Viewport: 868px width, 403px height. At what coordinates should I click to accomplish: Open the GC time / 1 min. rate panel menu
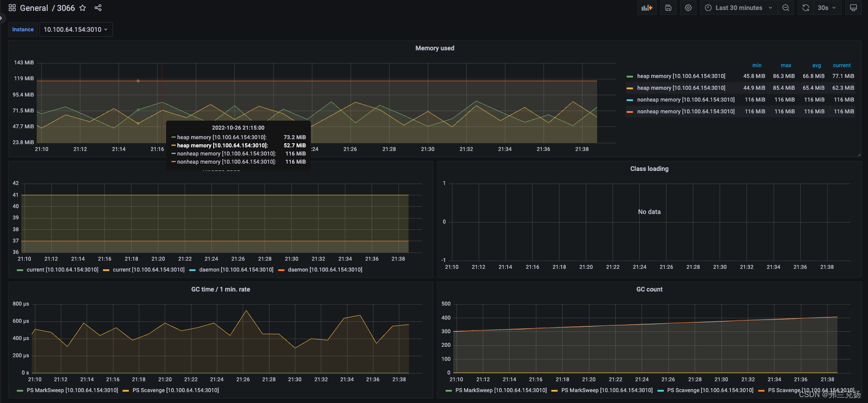click(x=221, y=289)
